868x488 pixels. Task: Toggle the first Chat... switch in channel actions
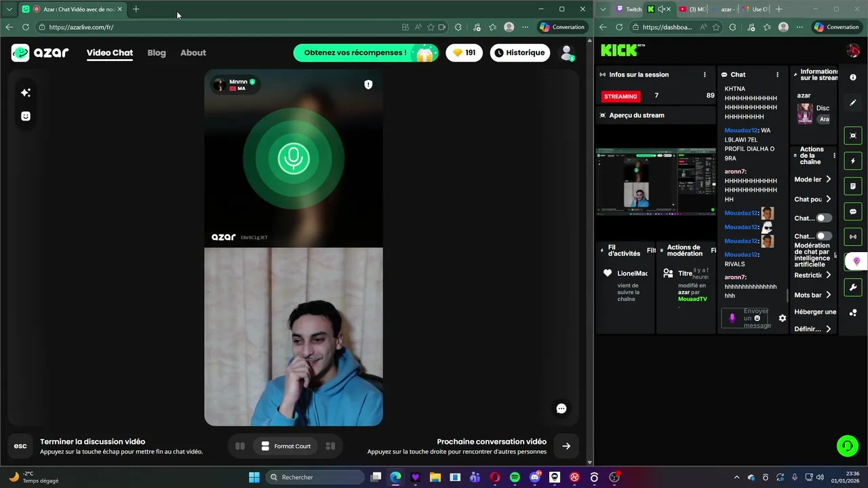824,218
